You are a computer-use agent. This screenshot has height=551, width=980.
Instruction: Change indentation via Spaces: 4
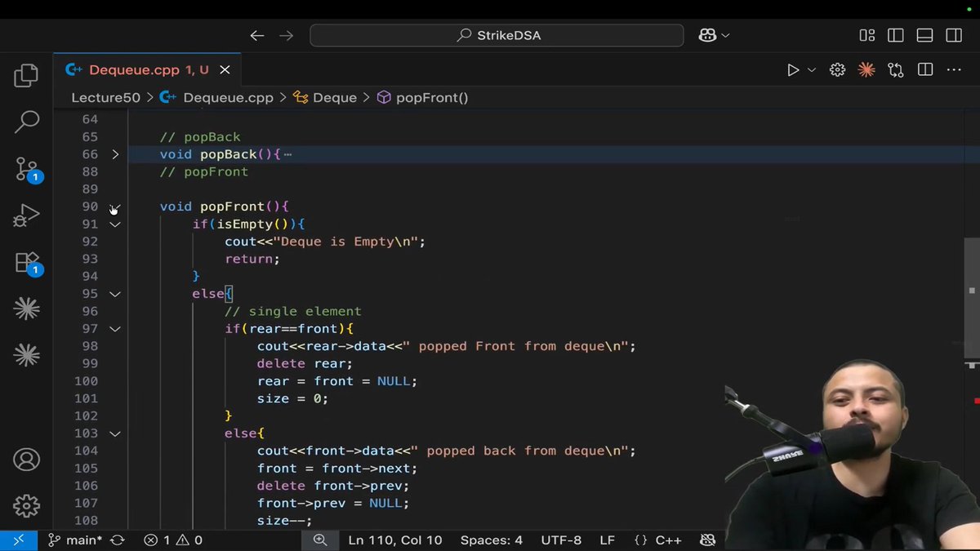pos(491,540)
